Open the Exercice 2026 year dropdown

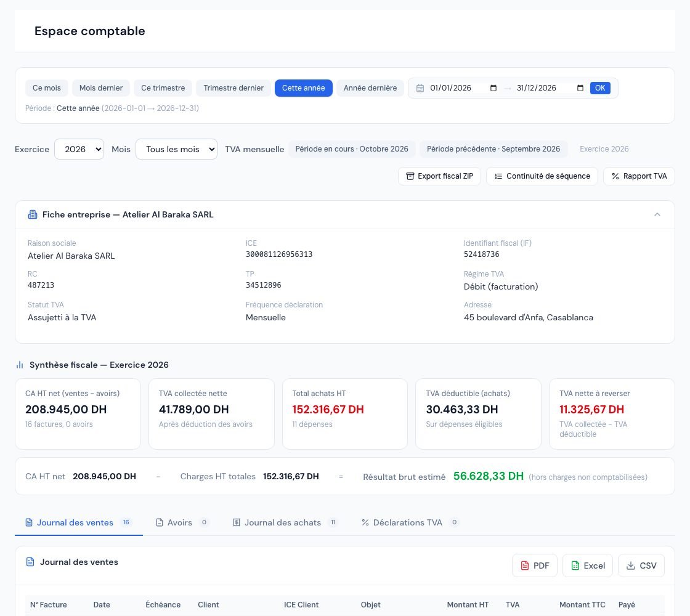79,149
